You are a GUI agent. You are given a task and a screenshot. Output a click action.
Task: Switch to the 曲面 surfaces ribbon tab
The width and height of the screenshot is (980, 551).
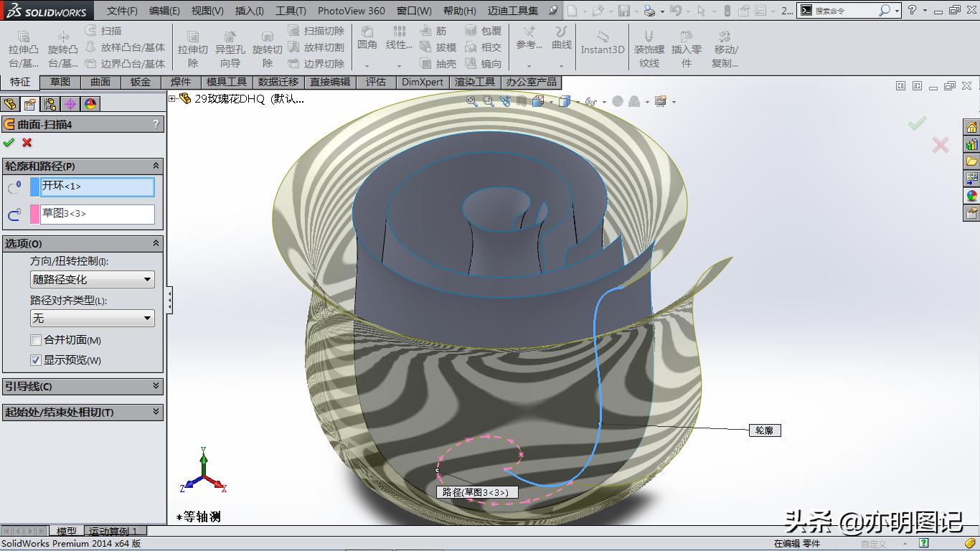pos(100,82)
